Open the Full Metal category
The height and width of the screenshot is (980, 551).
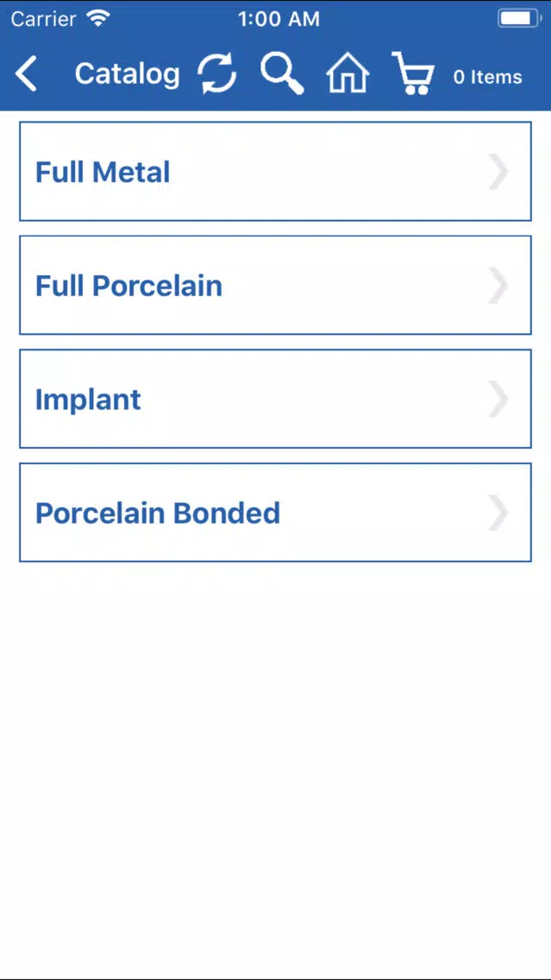276,172
